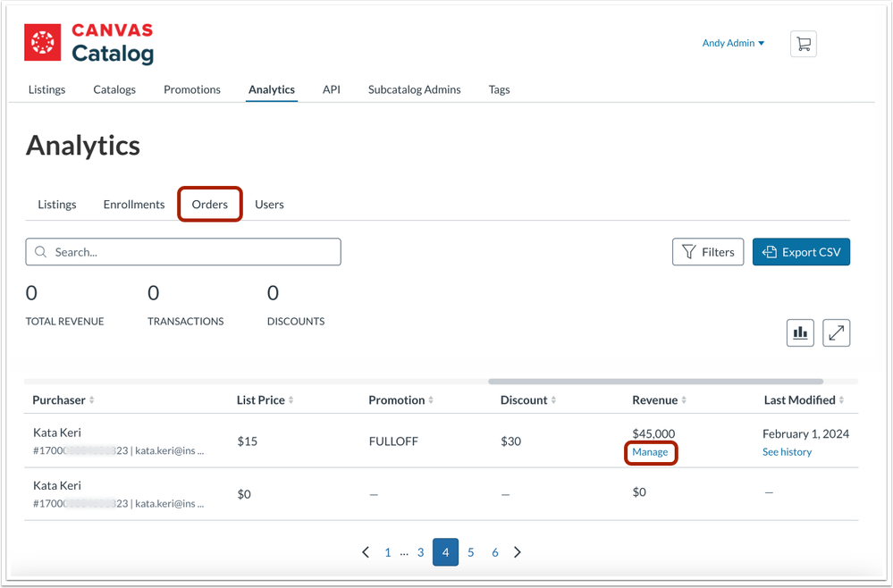Open Subcatalog Admins navigation item
The height and width of the screenshot is (588, 893).
point(414,89)
